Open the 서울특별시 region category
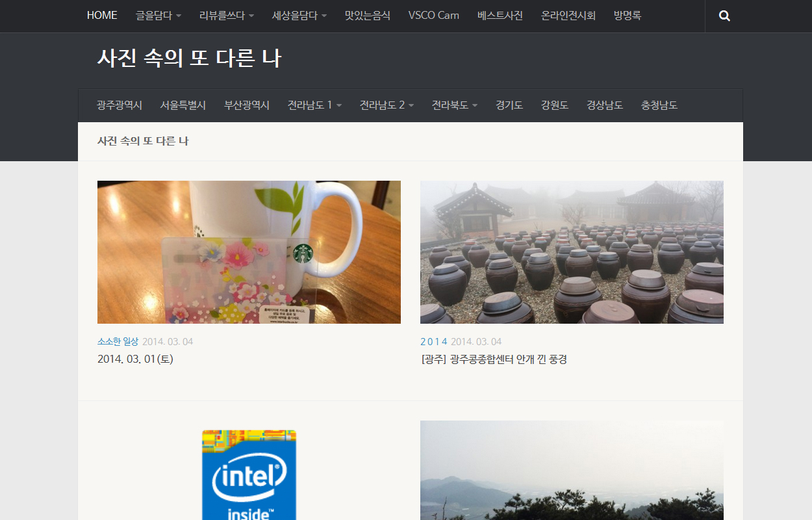The height and width of the screenshot is (520, 812). point(183,105)
